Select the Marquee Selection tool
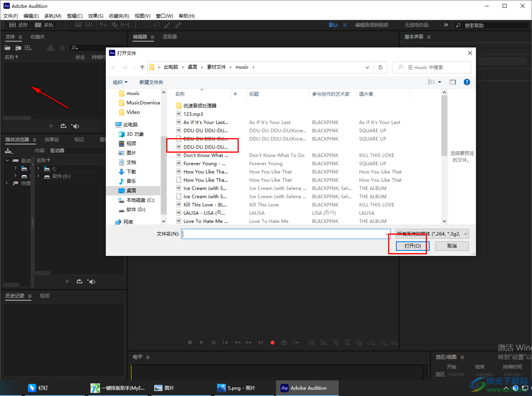 [147, 25]
